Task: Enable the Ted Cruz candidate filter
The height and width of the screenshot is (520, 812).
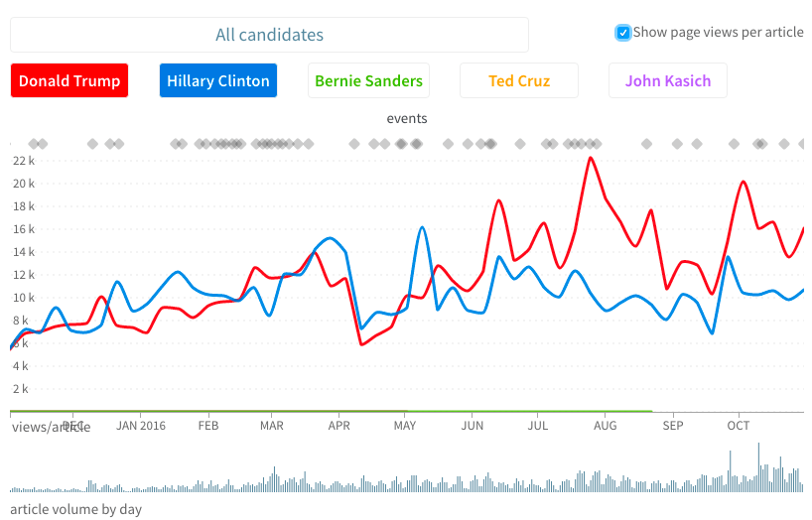Action: pos(519,81)
